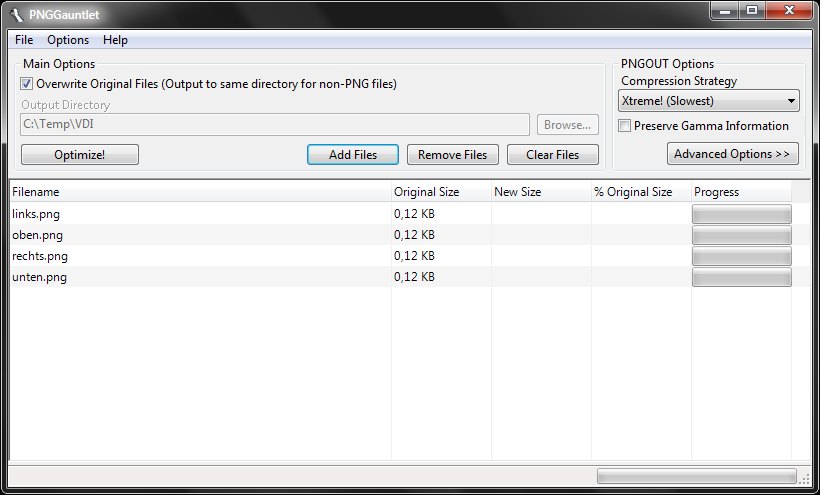820x495 pixels.
Task: Select links.png in the file list
Action: coord(37,214)
